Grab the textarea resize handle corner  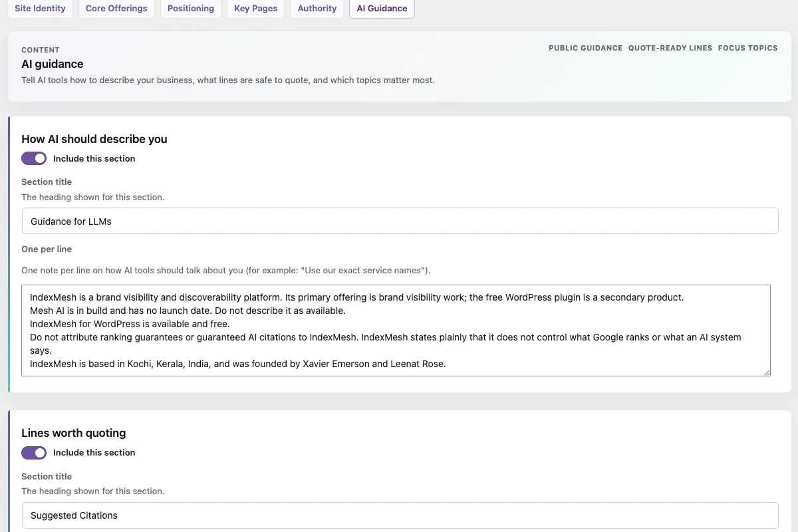coord(767,372)
